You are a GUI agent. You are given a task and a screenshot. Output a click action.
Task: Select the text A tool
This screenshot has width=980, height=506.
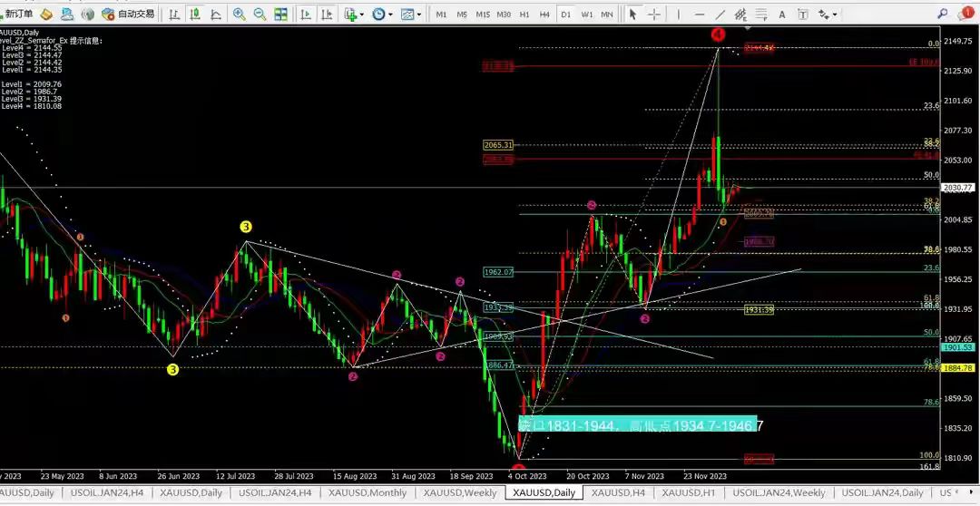782,14
